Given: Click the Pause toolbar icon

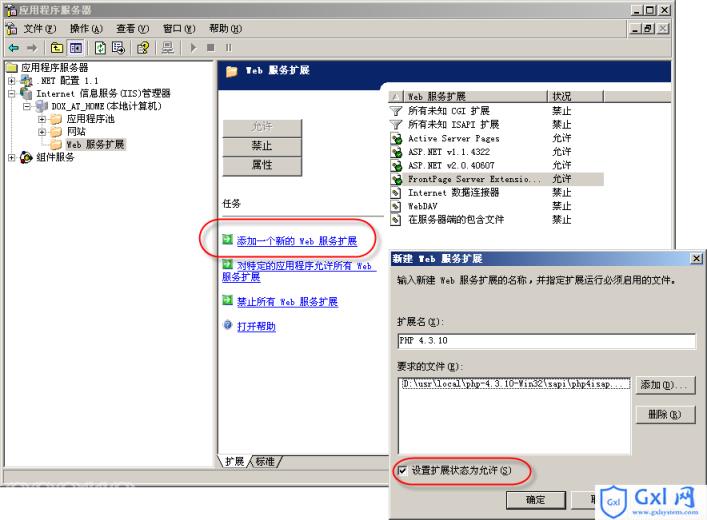Looking at the screenshot, I should click(229, 47).
